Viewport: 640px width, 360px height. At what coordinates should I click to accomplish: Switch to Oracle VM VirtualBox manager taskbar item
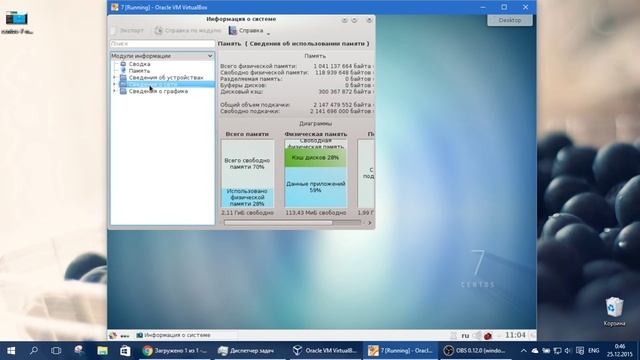(x=325, y=351)
